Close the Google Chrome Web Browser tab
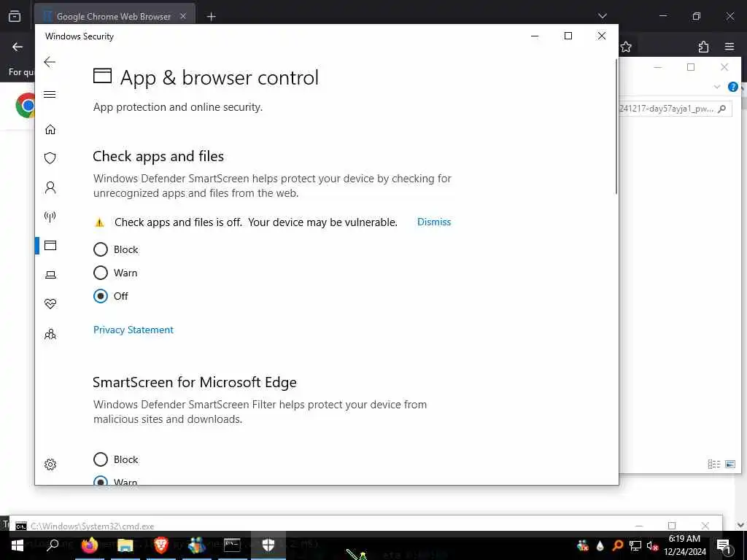 (x=183, y=16)
